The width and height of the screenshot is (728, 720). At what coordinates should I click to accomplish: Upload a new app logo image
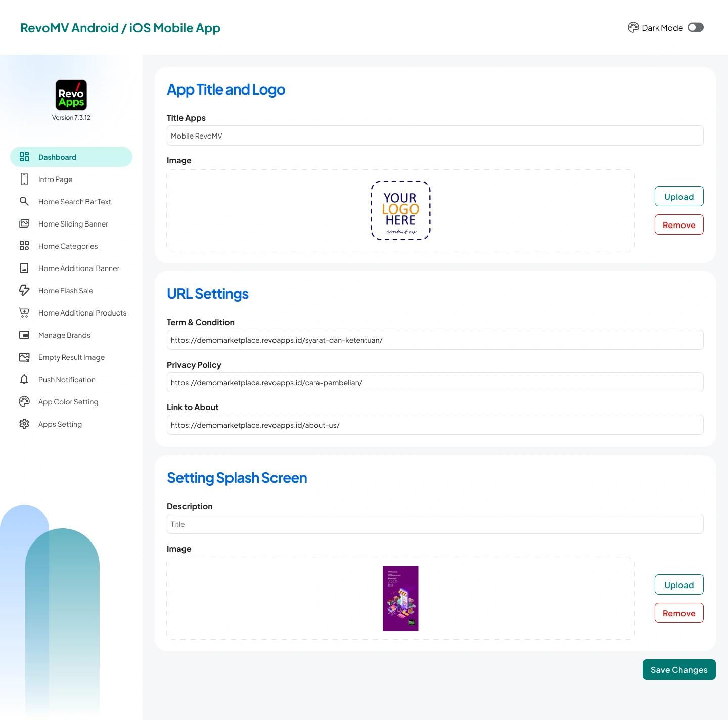coord(679,196)
